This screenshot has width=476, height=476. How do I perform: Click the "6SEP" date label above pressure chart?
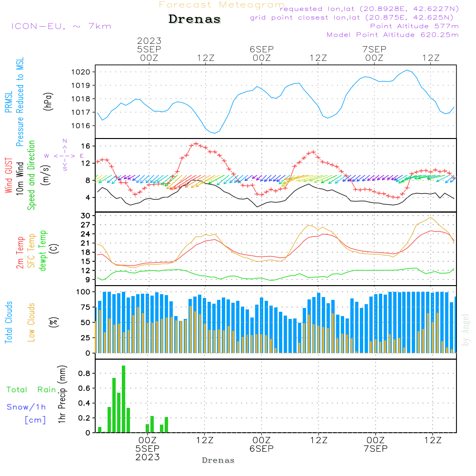pyautogui.click(x=261, y=49)
